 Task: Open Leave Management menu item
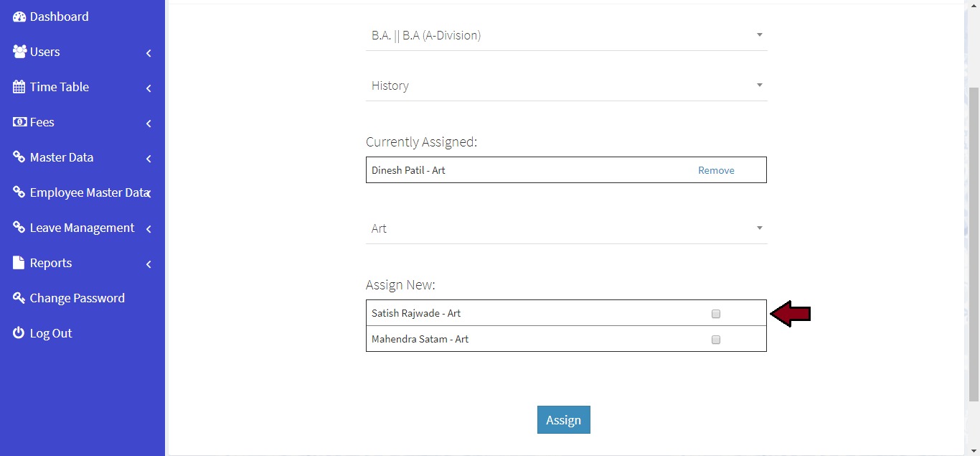pyautogui.click(x=82, y=228)
